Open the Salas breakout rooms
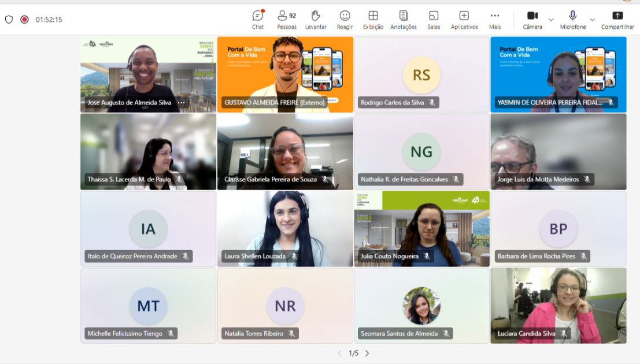Screen dimensions: 640x364 [x=434, y=20]
